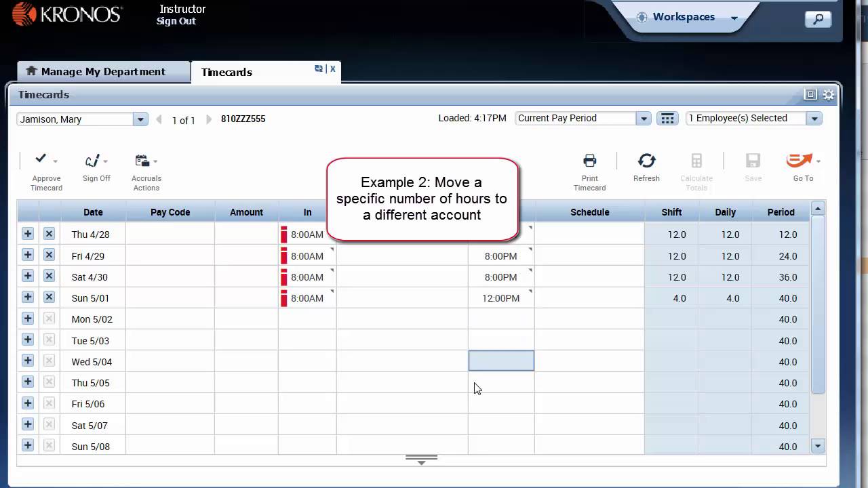This screenshot has height=488, width=868.
Task: Open the employee name dropdown
Action: coord(140,119)
